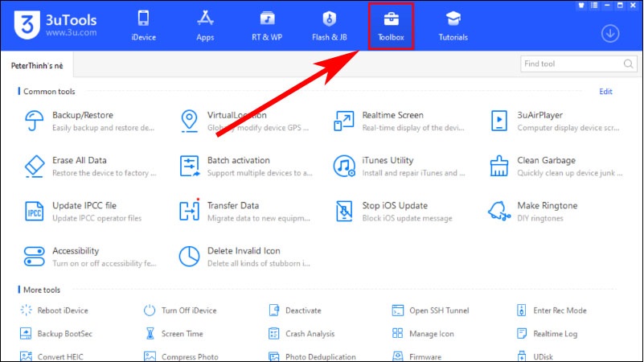Click Erase All Data eraser icon
Viewport: 644px width, 362px height.
pyautogui.click(x=34, y=166)
